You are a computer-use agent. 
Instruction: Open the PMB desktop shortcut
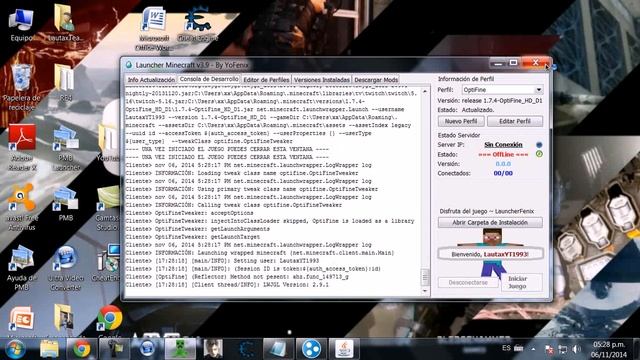click(x=65, y=204)
